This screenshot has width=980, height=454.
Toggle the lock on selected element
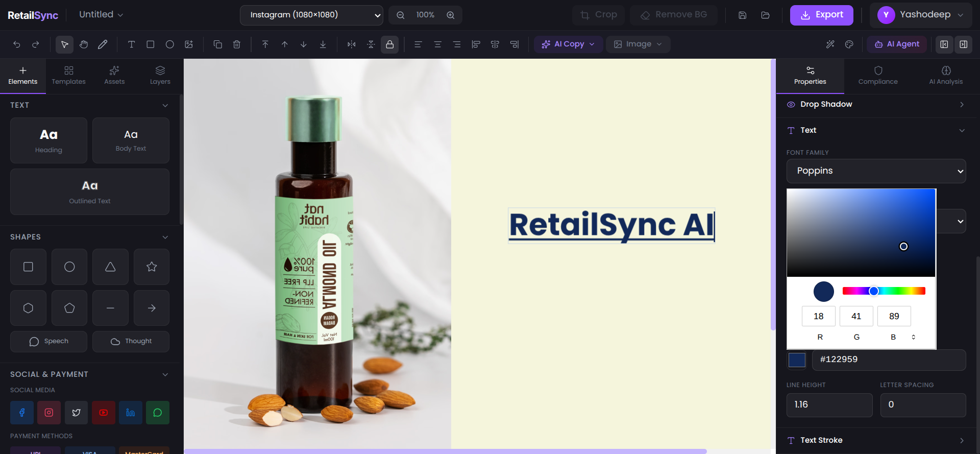[390, 44]
